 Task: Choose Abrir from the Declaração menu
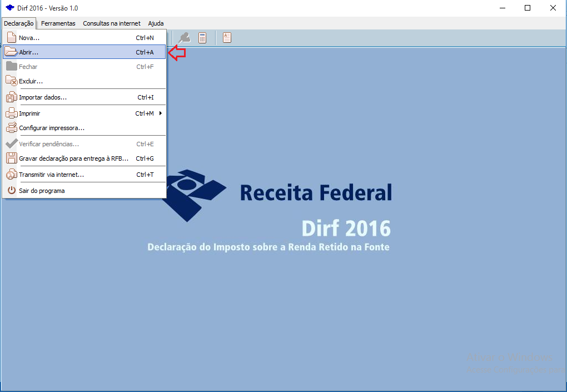(x=84, y=52)
